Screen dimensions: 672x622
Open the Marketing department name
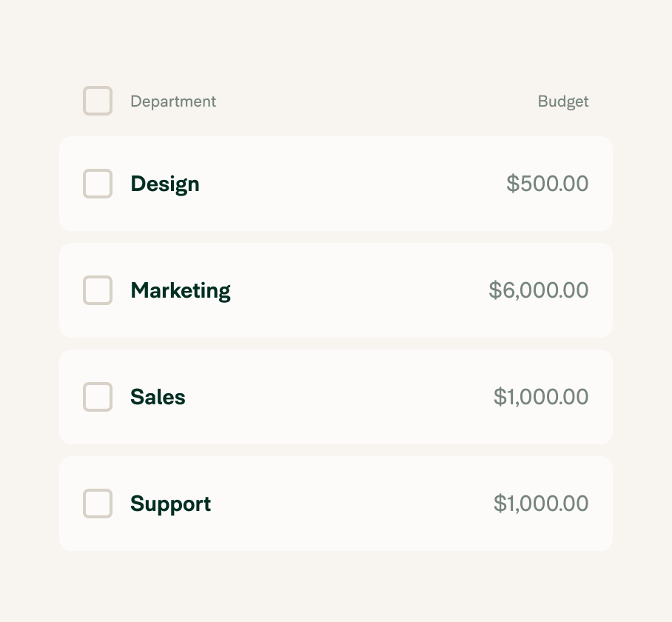pos(181,291)
